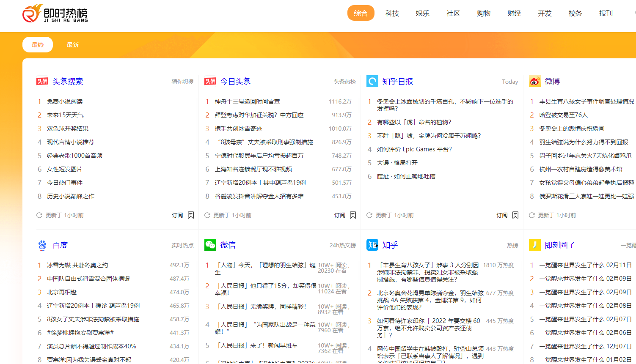Switch to the 娱乐 category
This screenshot has width=636, height=364.
(423, 13)
